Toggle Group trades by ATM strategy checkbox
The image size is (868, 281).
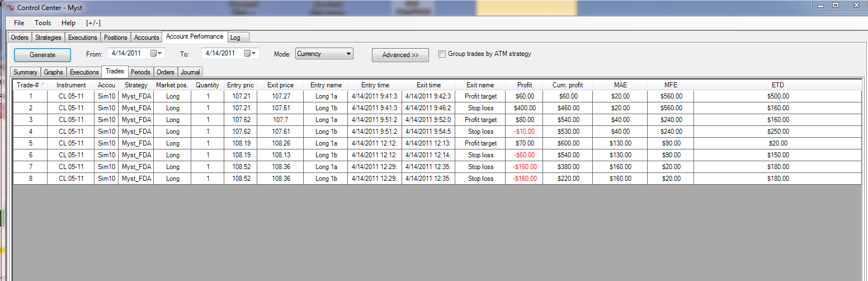tap(442, 54)
